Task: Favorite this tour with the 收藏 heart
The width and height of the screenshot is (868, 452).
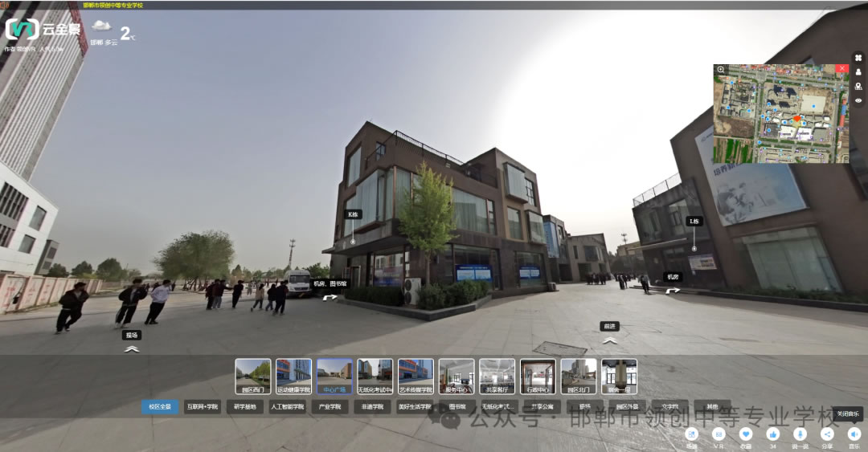Action: pyautogui.click(x=746, y=435)
